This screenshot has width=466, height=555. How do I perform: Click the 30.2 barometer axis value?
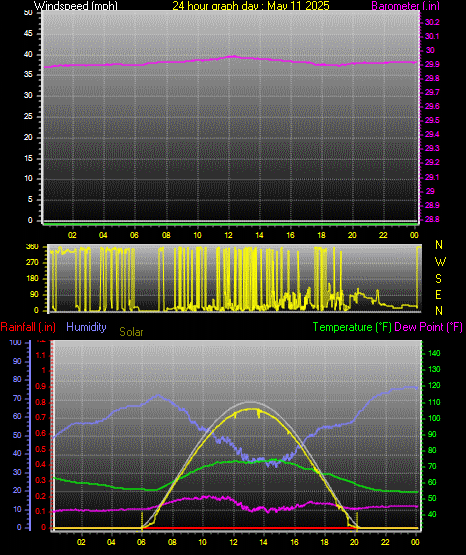[432, 22]
